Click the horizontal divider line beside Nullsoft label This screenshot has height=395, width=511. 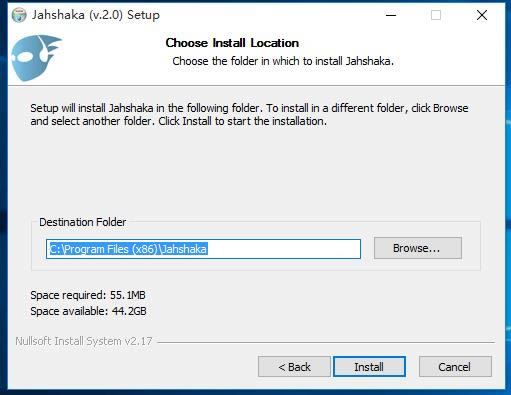click(326, 342)
